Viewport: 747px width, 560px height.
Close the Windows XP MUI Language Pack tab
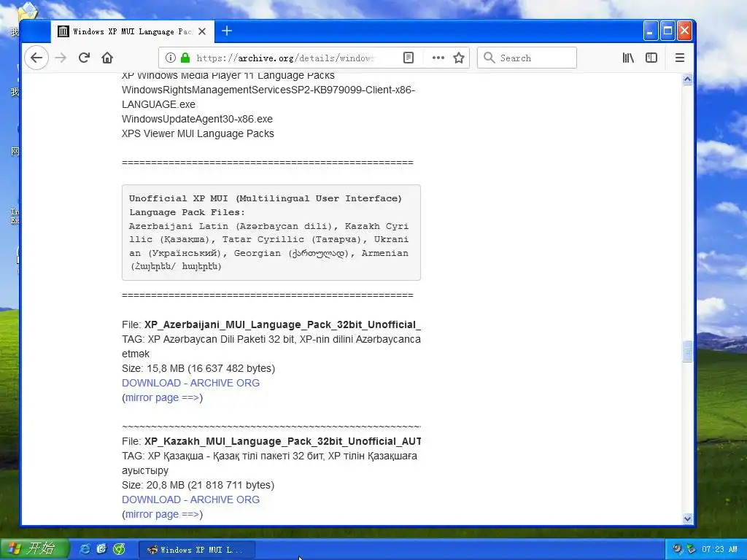pyautogui.click(x=202, y=31)
